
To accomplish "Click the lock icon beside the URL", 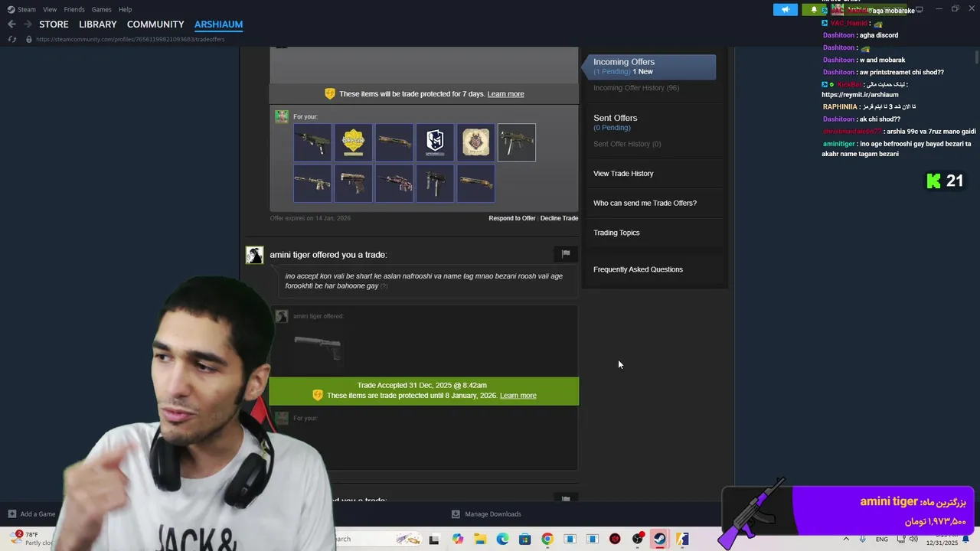I will pos(28,39).
